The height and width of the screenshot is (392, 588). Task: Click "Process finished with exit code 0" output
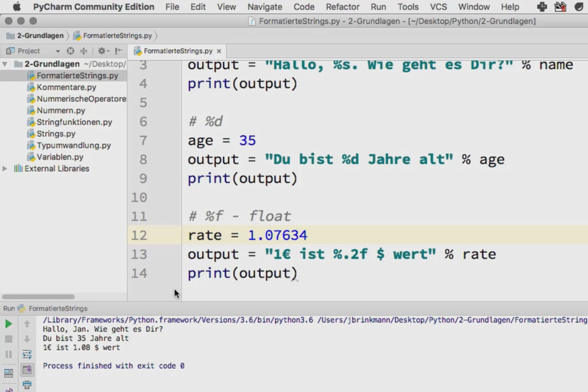(x=114, y=366)
